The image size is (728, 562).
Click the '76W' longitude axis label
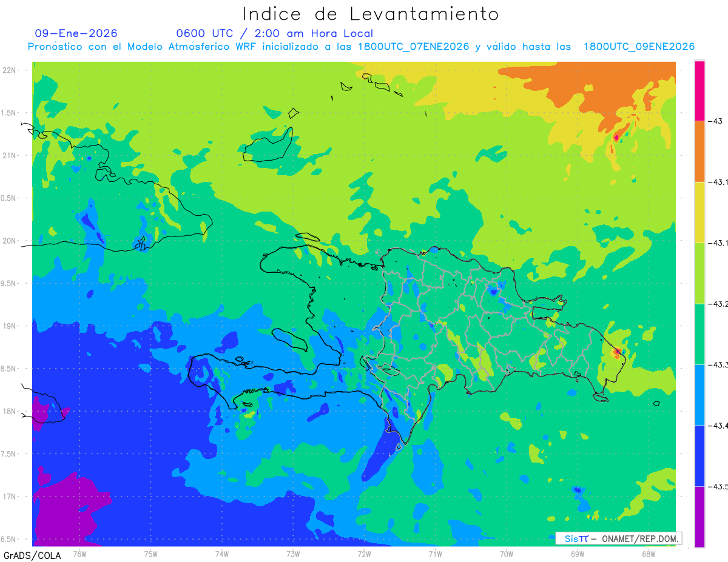(79, 554)
